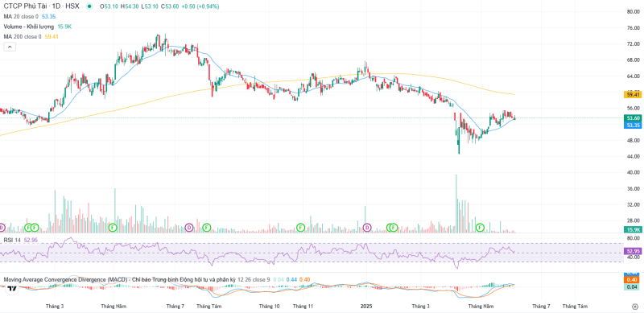This screenshot has height=313, width=644.
Task: Click the Moving Average Convergence Divergence legend
Action: pos(119,279)
